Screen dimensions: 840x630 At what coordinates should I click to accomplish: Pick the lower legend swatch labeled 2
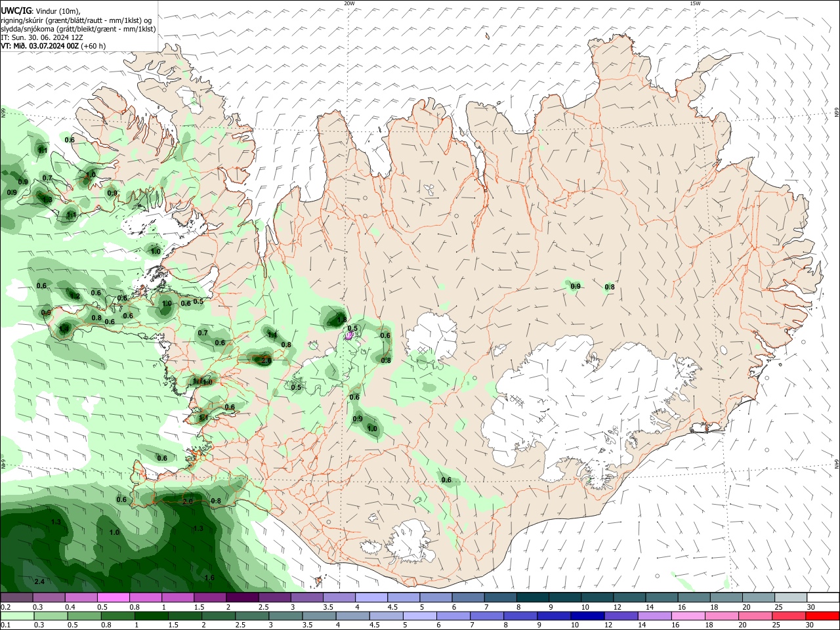(x=218, y=616)
